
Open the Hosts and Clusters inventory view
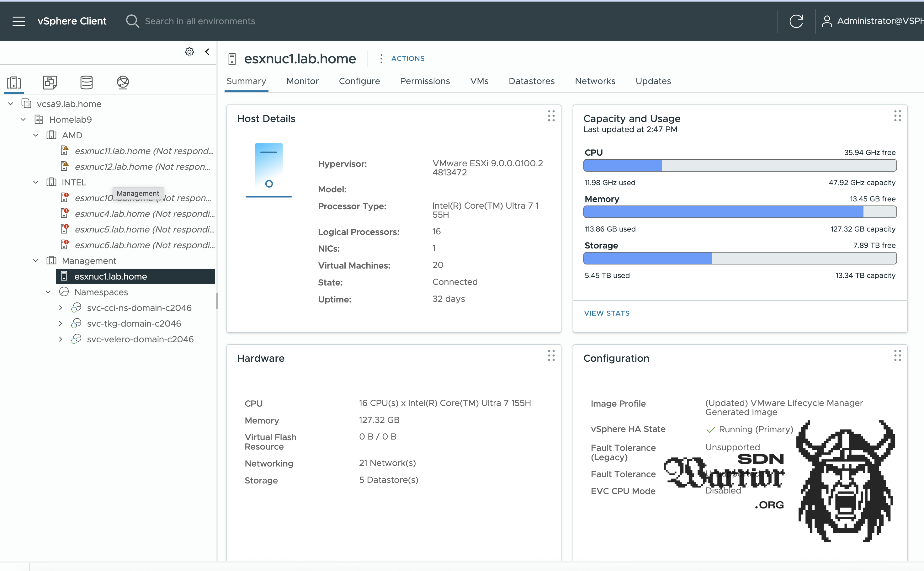point(13,82)
